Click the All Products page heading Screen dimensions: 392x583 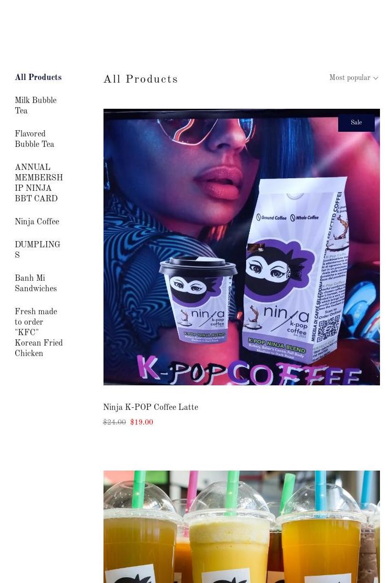[141, 79]
